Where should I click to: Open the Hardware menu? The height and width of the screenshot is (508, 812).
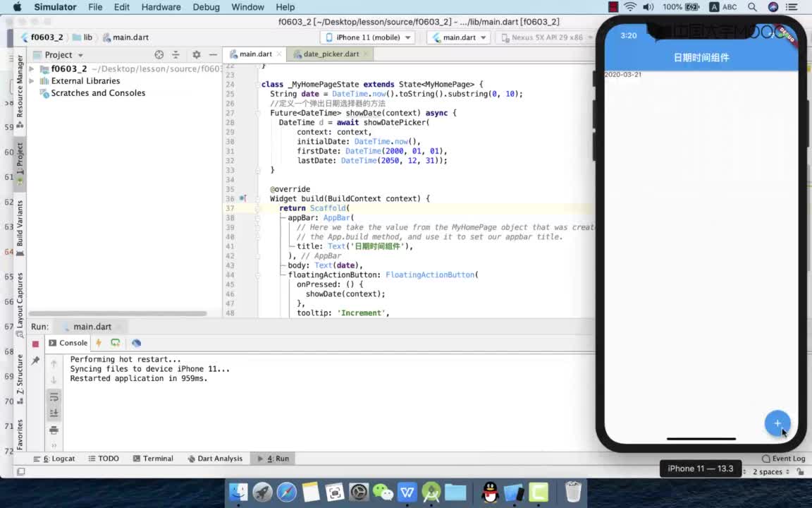point(161,7)
